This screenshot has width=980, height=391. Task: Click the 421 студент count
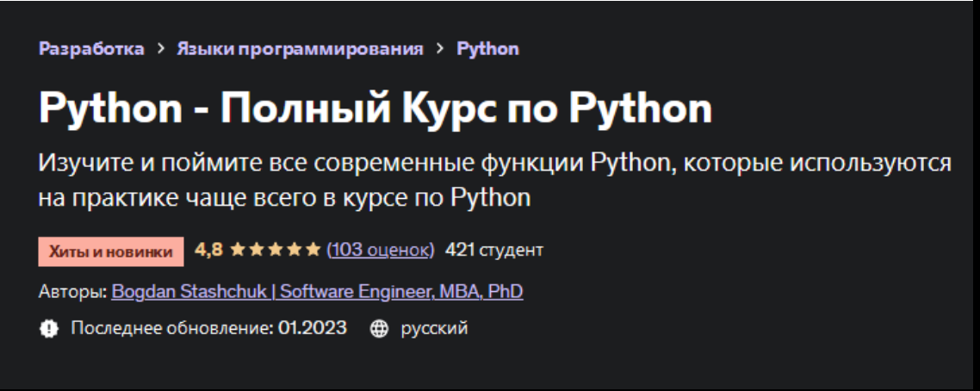(494, 251)
